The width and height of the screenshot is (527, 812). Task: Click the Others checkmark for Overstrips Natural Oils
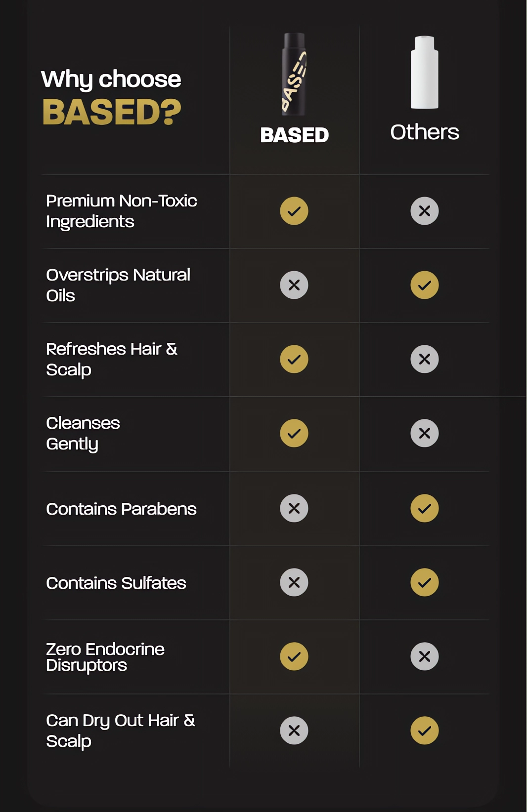(x=425, y=285)
